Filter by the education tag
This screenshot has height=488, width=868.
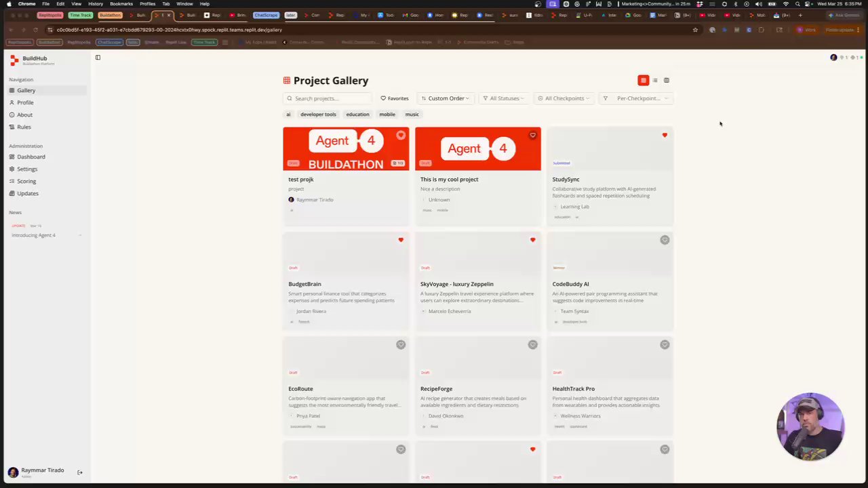point(357,115)
